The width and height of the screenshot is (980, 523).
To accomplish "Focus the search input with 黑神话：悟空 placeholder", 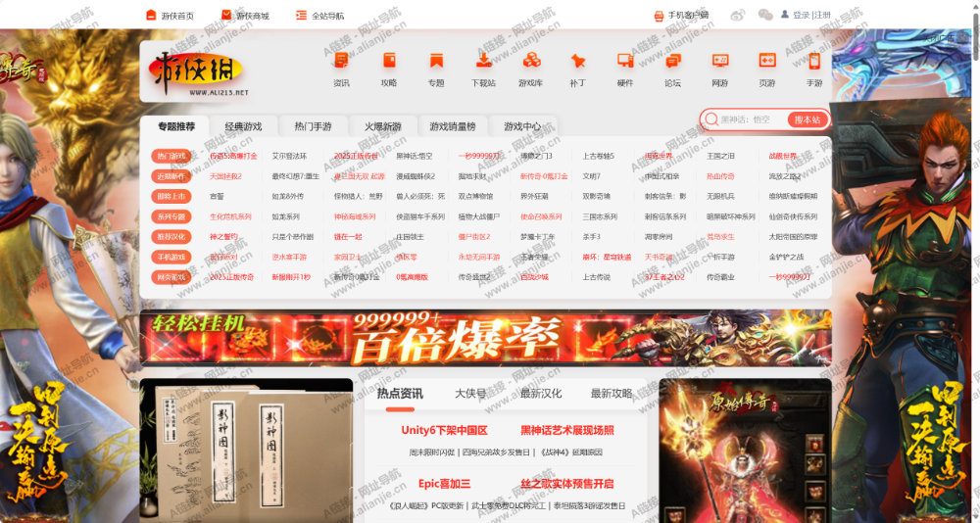I will [x=750, y=119].
